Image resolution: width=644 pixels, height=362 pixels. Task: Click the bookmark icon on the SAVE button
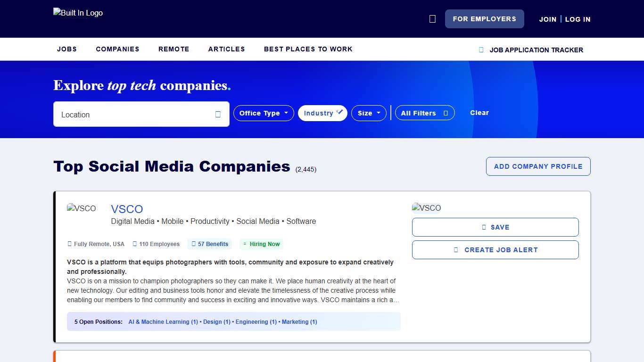click(x=483, y=227)
